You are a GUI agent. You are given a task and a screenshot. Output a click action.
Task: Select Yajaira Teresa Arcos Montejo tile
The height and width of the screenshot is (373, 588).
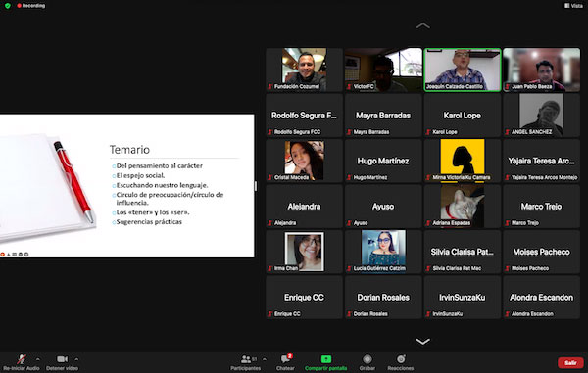[542, 161]
